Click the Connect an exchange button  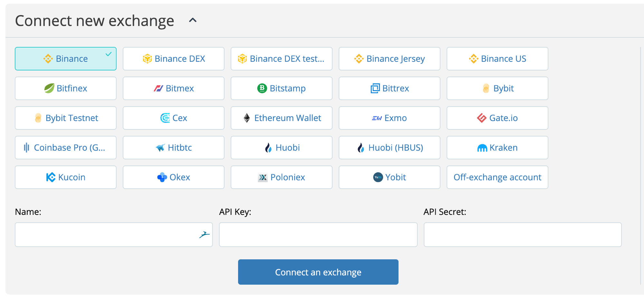pos(318,272)
